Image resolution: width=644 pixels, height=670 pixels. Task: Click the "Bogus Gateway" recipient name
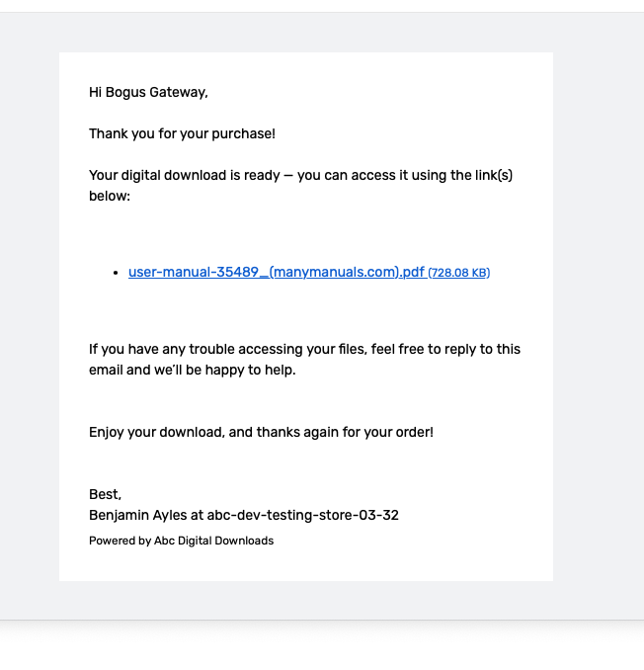156,92
